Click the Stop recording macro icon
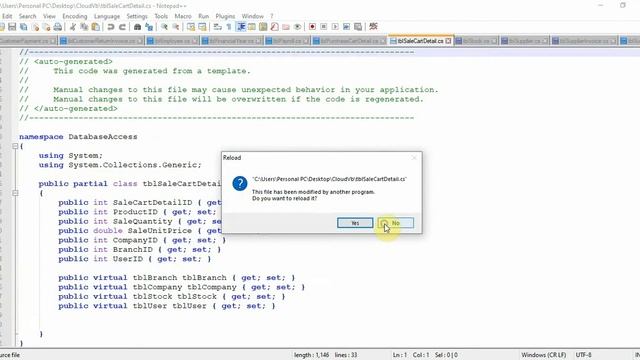The image size is (640, 360). (x=324, y=27)
